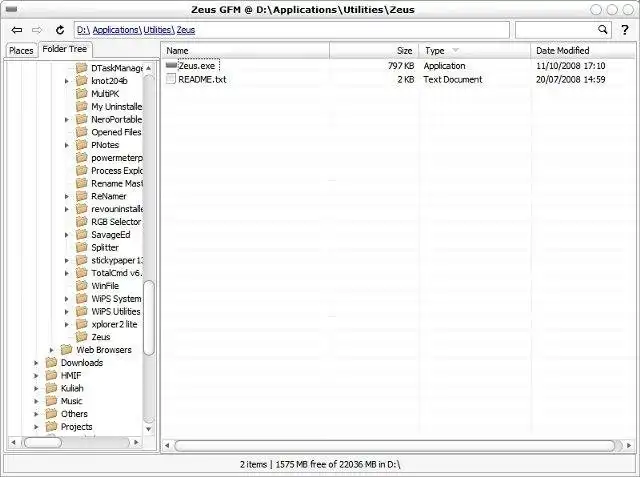The width and height of the screenshot is (640, 477).
Task: Click the MultiPK folder icon
Action: (x=82, y=93)
